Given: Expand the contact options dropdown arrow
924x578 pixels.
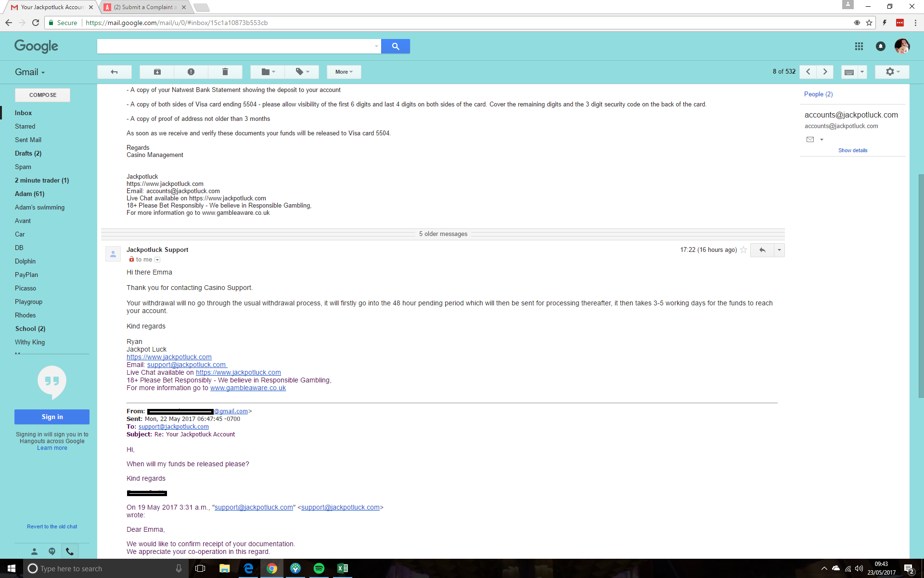Looking at the screenshot, I should (821, 140).
